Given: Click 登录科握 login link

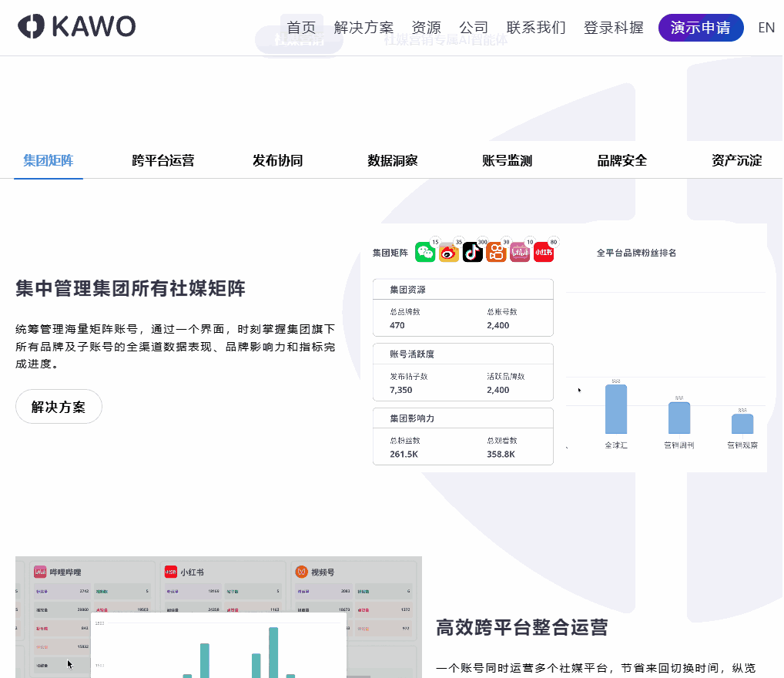Looking at the screenshot, I should click(614, 28).
